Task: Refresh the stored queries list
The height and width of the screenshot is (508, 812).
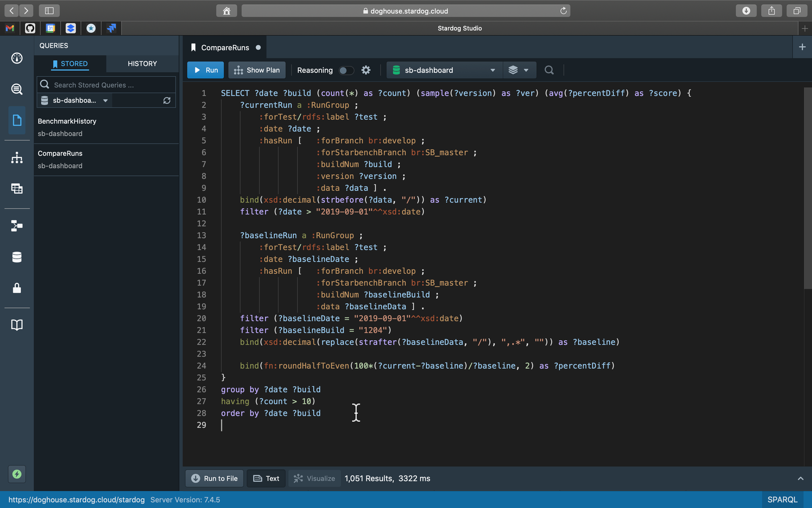Action: [x=166, y=101]
